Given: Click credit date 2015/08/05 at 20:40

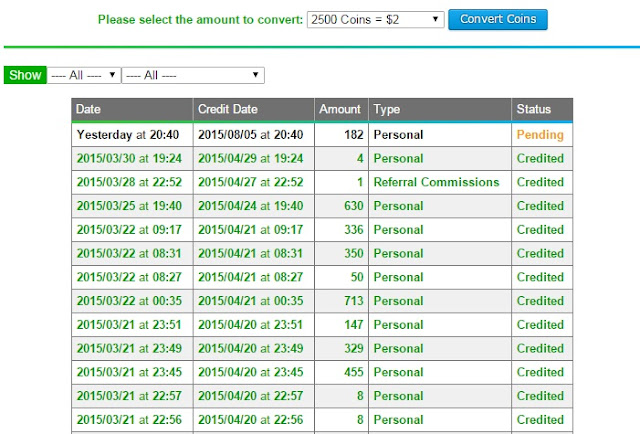Looking at the screenshot, I should (250, 134).
